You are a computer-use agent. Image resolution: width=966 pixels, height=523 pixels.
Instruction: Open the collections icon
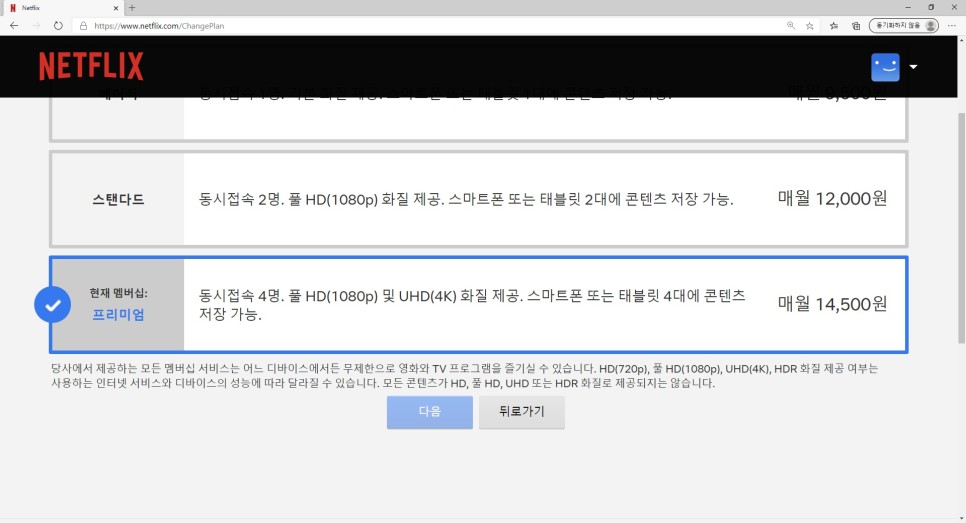coord(856,26)
